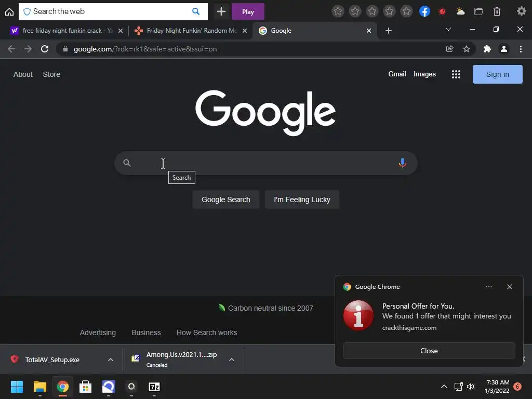Open the Chrome three-dot menu
The height and width of the screenshot is (399, 532).
[521, 49]
